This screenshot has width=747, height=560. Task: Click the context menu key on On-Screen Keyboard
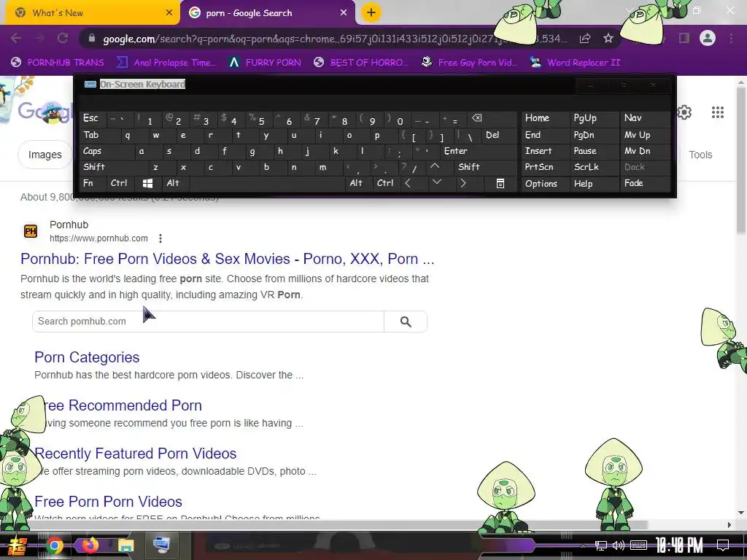coord(500,183)
